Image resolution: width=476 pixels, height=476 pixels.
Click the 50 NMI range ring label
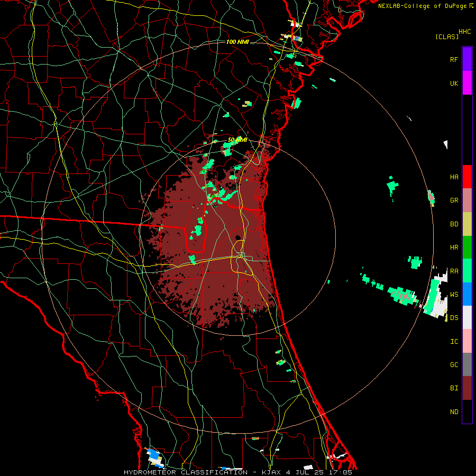237,140
